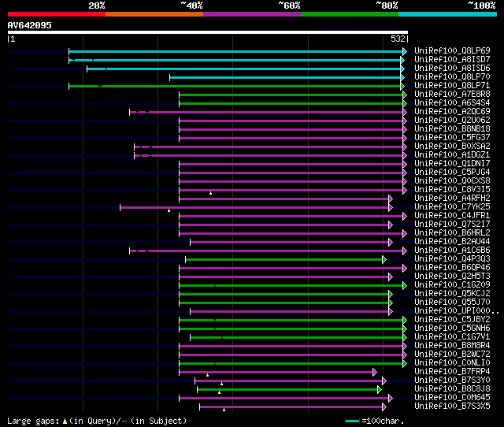Select the UniRef100_Q2U062 label
Screen dimensions: 504x427
pos(452,121)
